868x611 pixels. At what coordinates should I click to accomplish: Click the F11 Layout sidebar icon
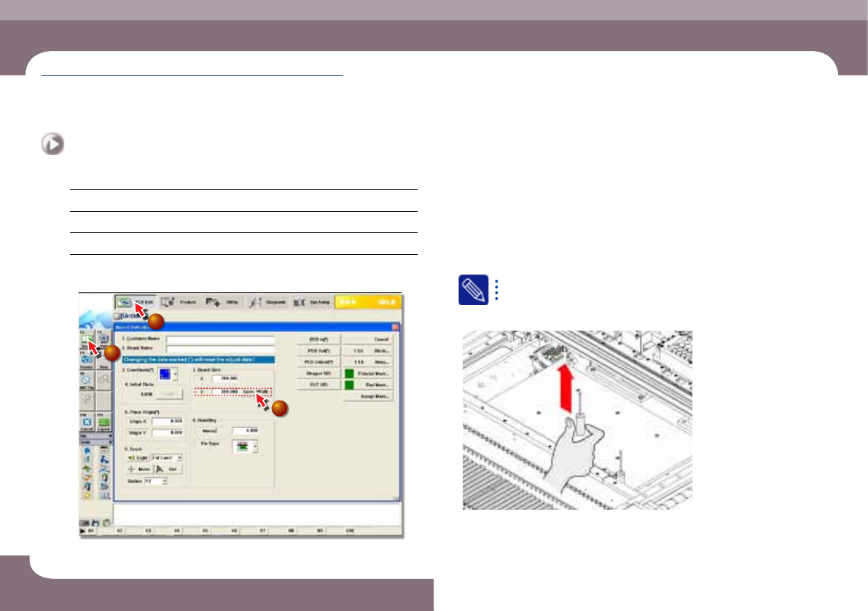(x=103, y=423)
